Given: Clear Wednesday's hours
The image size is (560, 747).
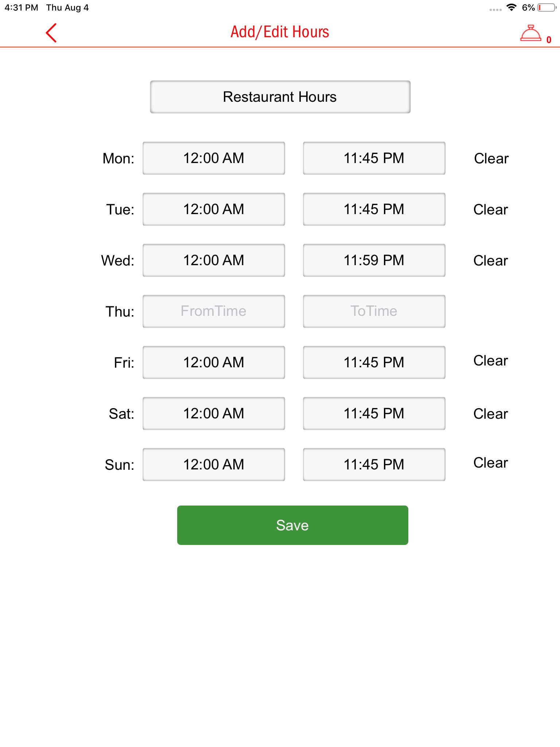Looking at the screenshot, I should [490, 261].
